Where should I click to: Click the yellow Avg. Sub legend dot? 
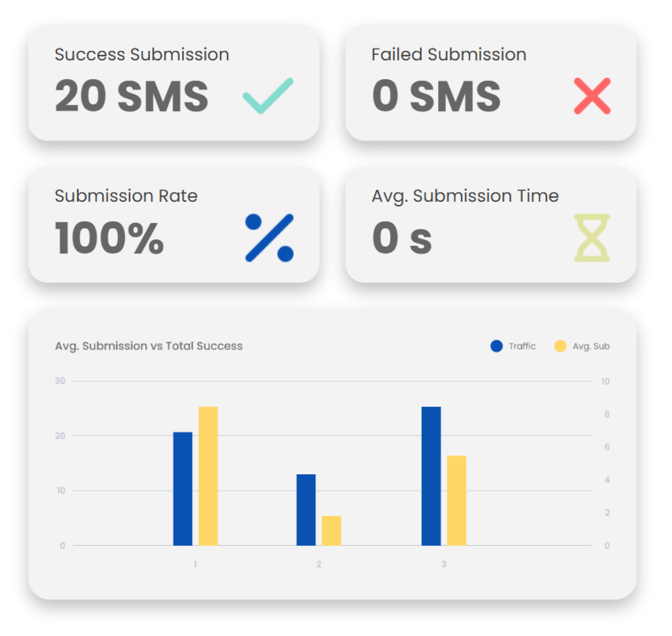560,346
